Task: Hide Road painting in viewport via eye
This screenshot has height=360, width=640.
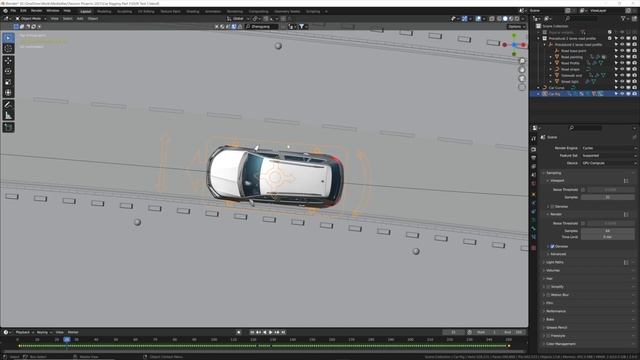Action: click(x=622, y=57)
